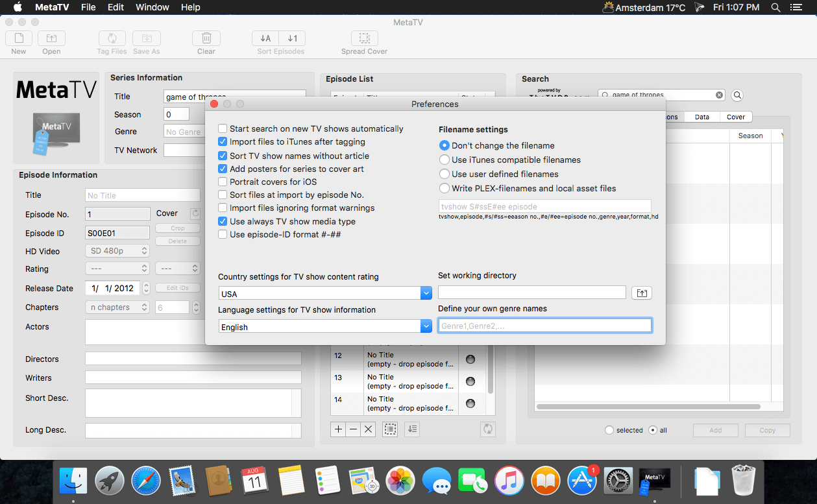Remove episode with the minus button
The height and width of the screenshot is (504, 817).
tap(353, 429)
